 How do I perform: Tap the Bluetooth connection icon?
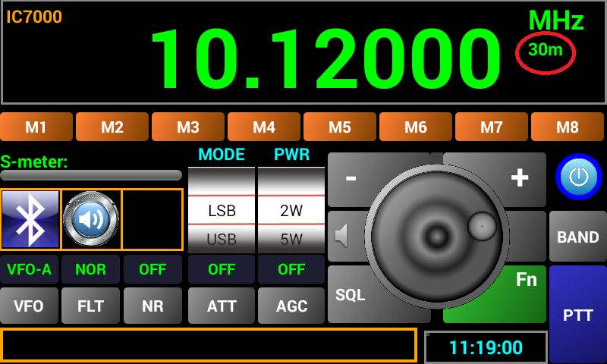30,219
